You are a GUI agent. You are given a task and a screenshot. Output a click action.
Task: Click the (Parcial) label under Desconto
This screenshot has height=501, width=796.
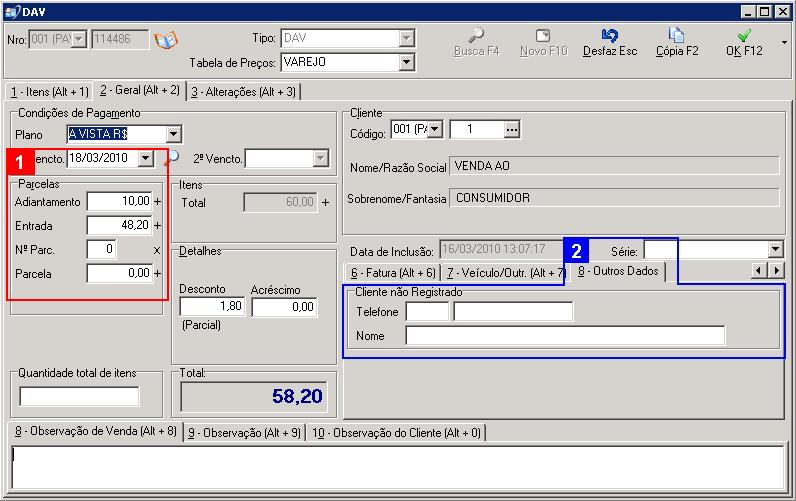(202, 325)
